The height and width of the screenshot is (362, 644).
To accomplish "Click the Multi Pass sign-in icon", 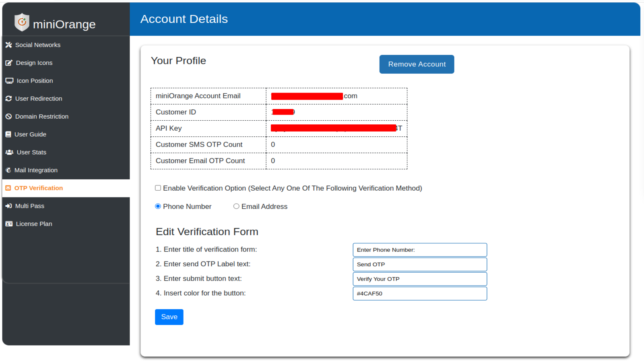I will pyautogui.click(x=8, y=206).
